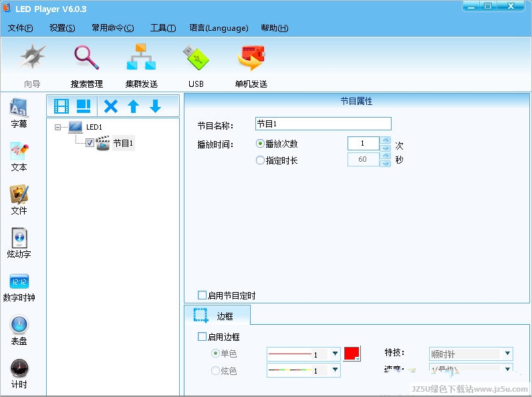Switch to the 边框 tab
This screenshot has width=532, height=397.
click(217, 315)
